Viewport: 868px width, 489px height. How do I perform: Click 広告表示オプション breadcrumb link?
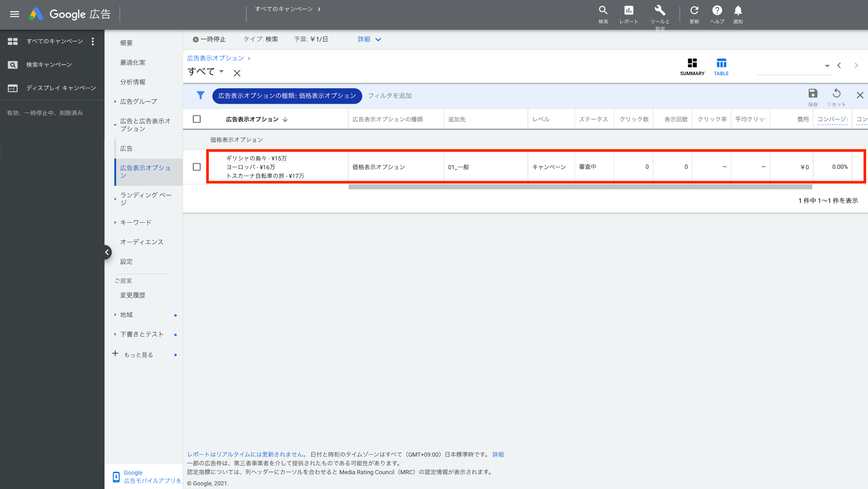[216, 58]
